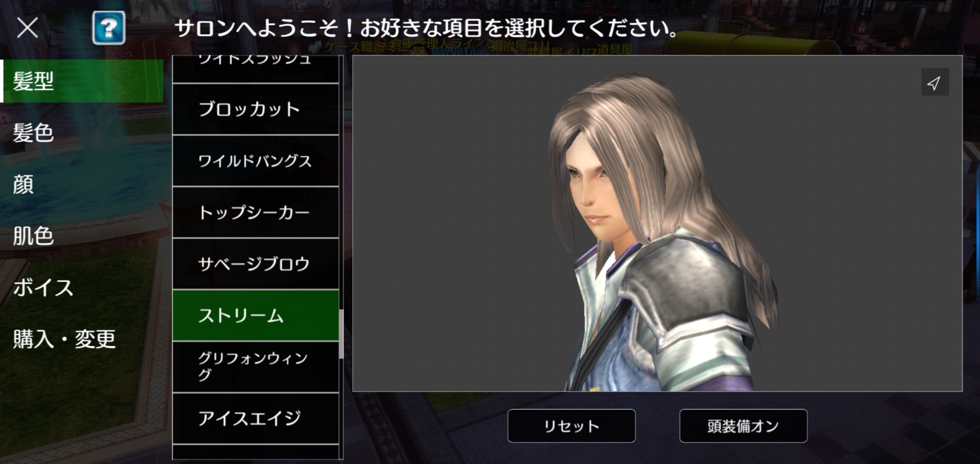Toggle the 頭装備オン button
This screenshot has height=464, width=980.
(x=743, y=426)
